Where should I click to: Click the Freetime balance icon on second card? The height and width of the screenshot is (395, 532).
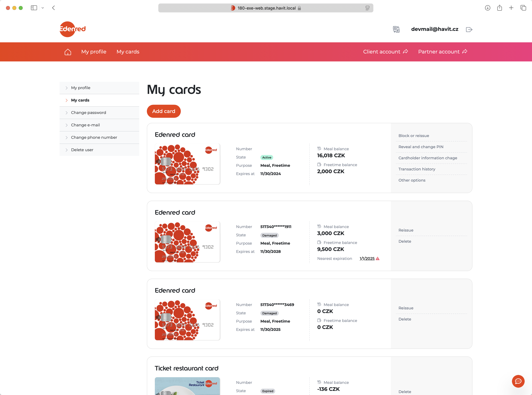[320, 242]
